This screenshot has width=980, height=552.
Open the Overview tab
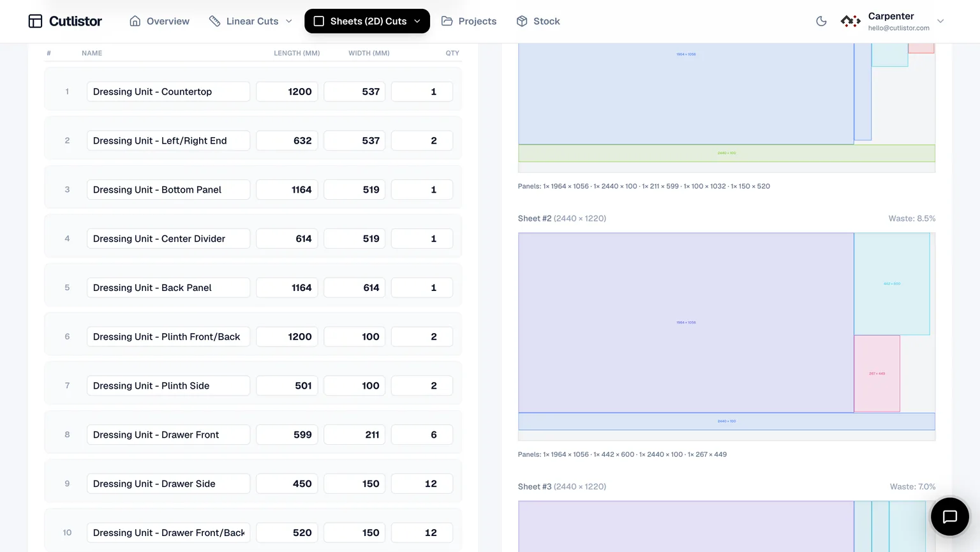click(x=160, y=21)
